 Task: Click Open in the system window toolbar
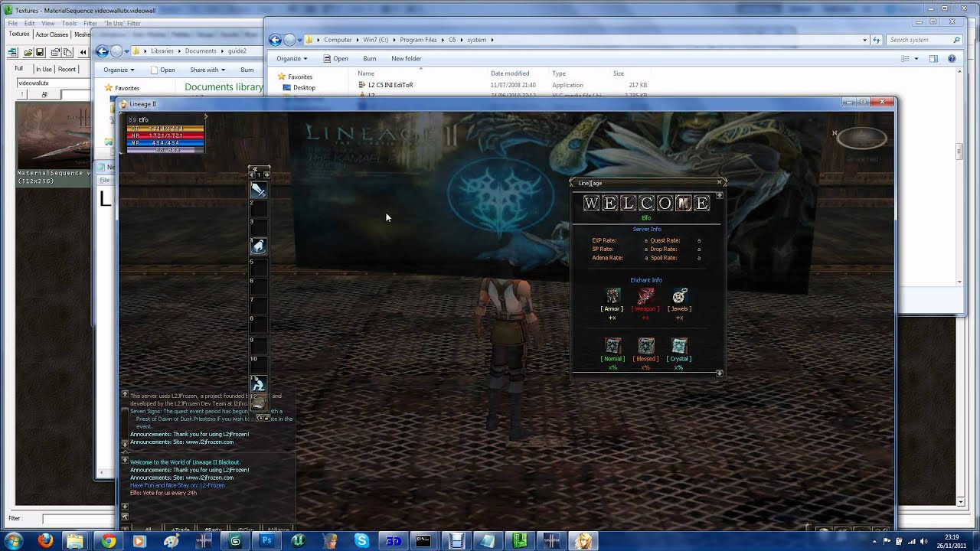point(335,58)
